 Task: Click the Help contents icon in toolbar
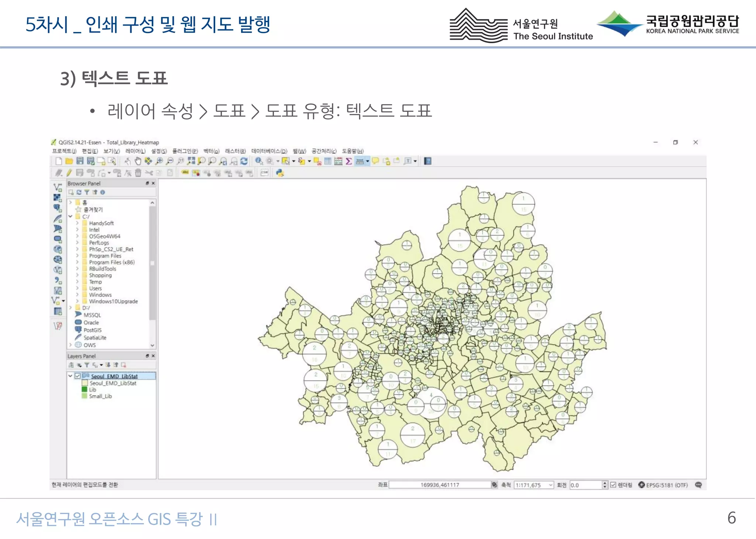(x=428, y=161)
